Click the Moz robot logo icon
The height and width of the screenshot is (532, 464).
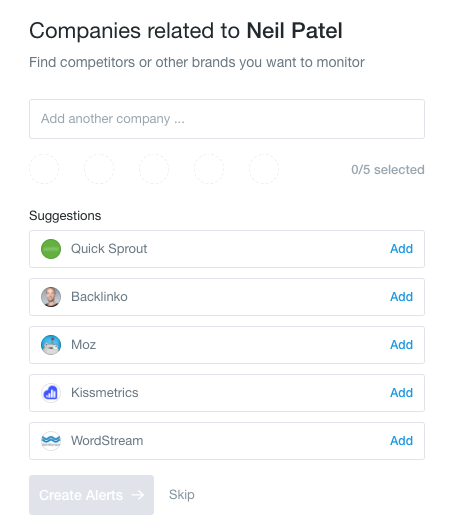coord(51,345)
